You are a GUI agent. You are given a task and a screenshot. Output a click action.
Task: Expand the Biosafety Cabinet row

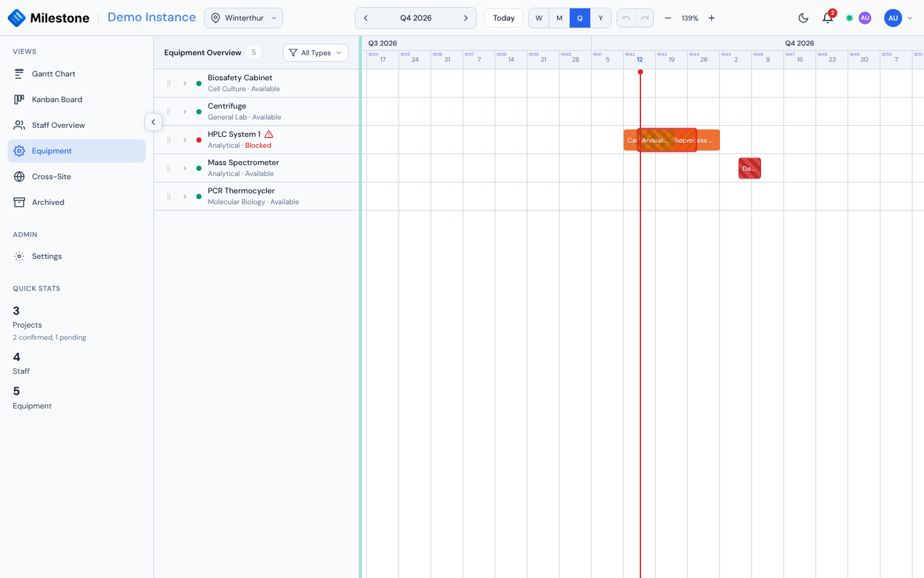coord(185,83)
